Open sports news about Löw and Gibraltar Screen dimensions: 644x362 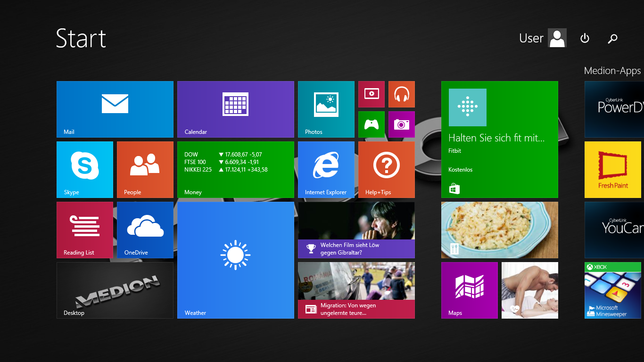(x=356, y=230)
